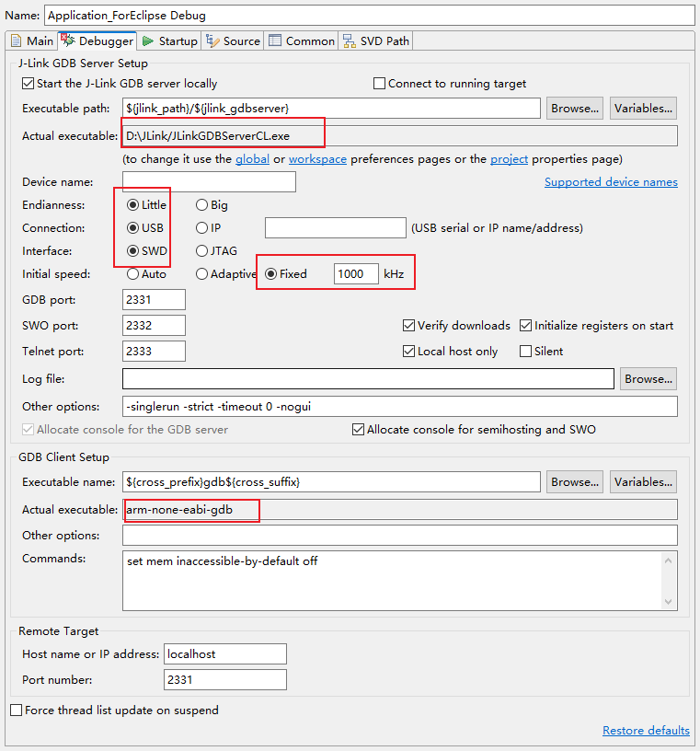Image resolution: width=700 pixels, height=751 pixels.
Task: Click the USB serial or IP address field
Action: coord(336,228)
